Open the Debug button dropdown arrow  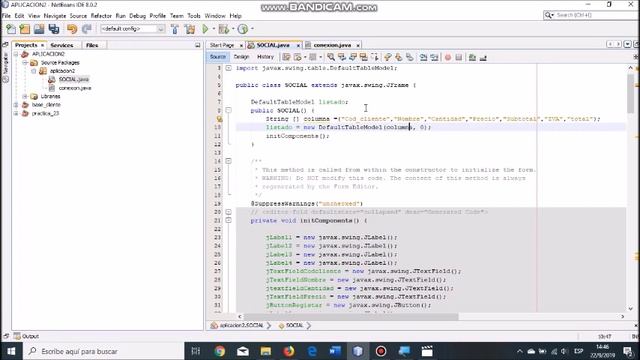tap(233, 29)
